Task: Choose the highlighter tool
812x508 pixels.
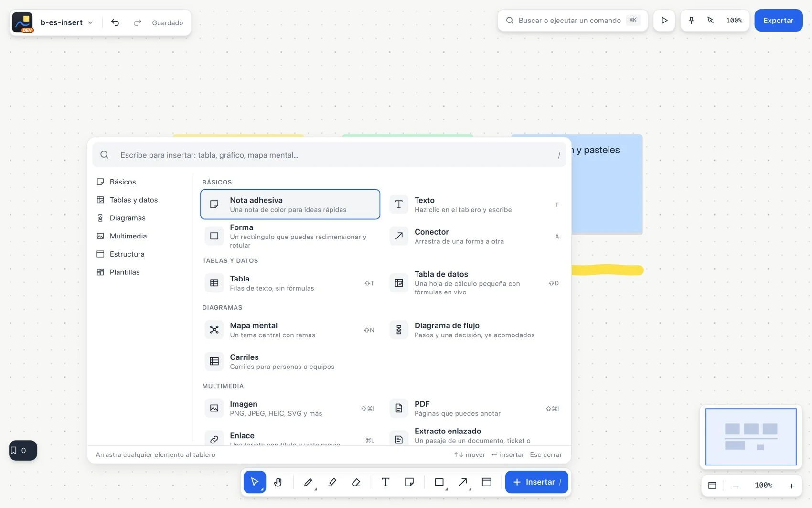Action: pyautogui.click(x=332, y=482)
